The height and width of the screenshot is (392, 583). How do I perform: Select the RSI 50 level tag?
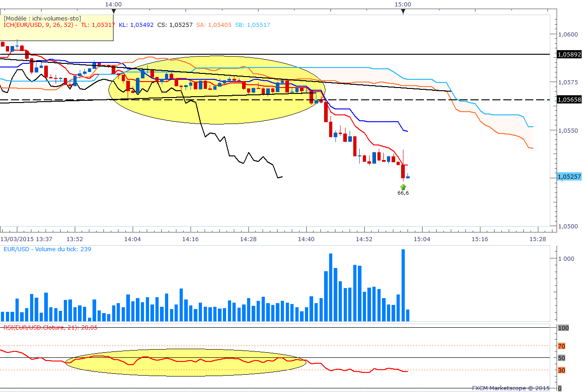pyautogui.click(x=562, y=358)
